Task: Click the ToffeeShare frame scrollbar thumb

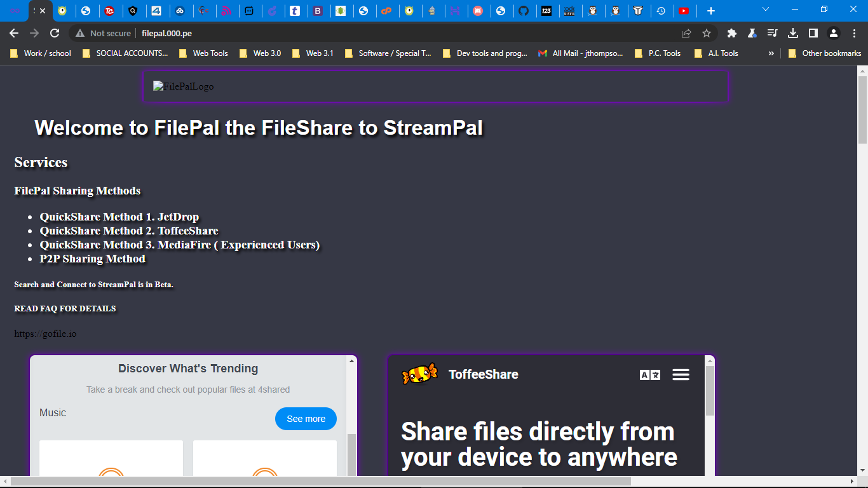Action: 710,391
